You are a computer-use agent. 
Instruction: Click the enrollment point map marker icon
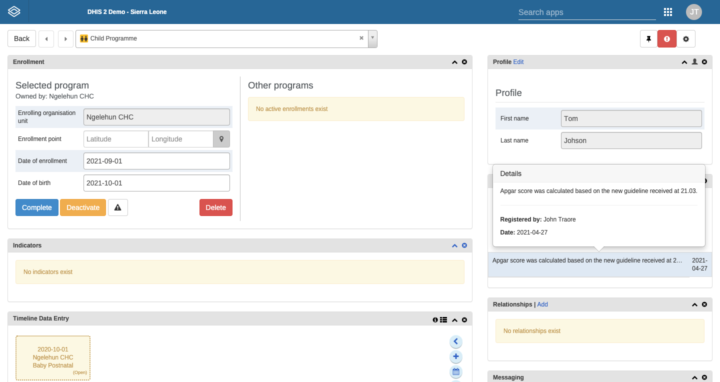[x=221, y=139]
